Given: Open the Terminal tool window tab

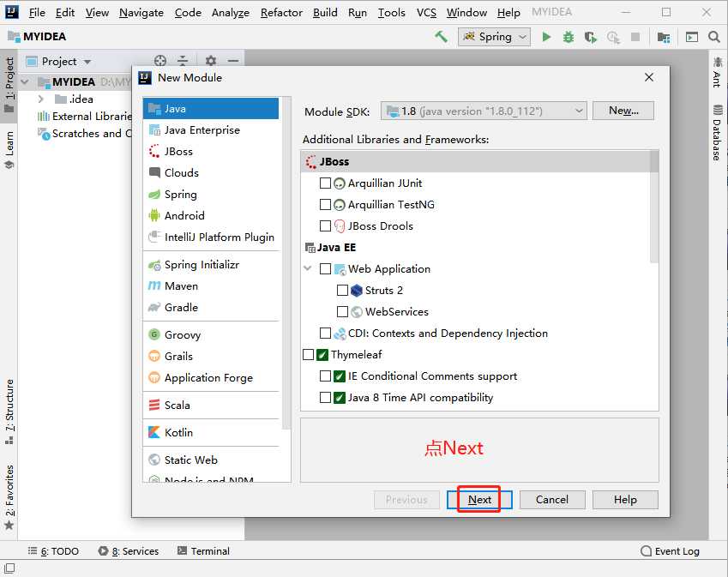Looking at the screenshot, I should pos(203,551).
